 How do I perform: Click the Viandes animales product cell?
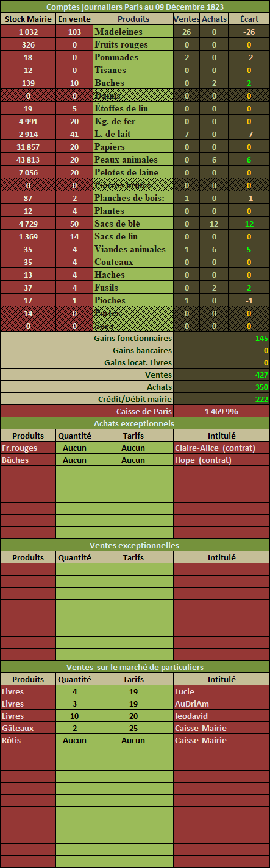tap(133, 249)
